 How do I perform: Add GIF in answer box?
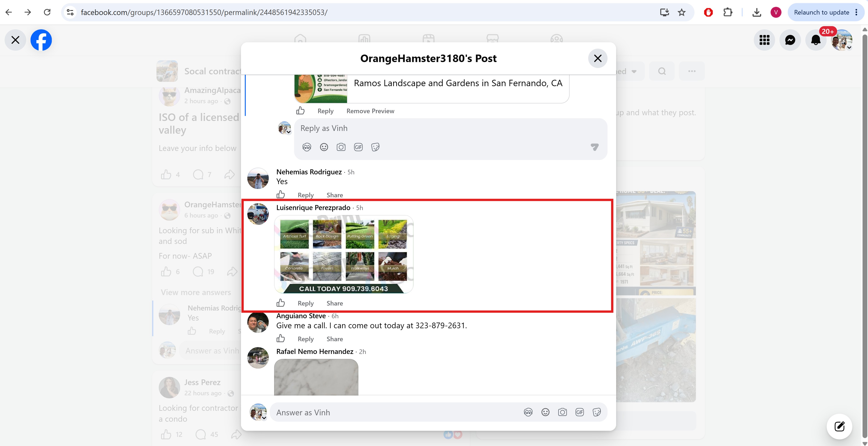point(580,412)
